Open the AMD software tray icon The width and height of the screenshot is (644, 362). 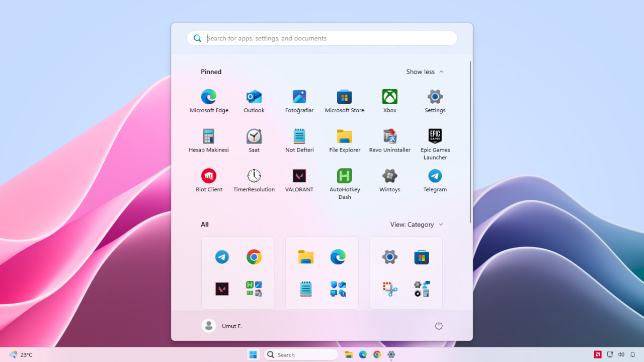pyautogui.click(x=598, y=354)
